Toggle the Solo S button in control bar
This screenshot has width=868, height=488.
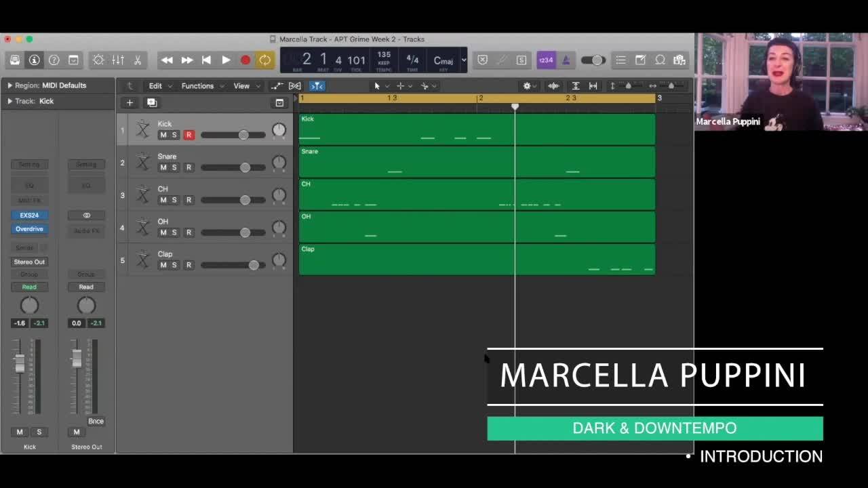pos(521,60)
